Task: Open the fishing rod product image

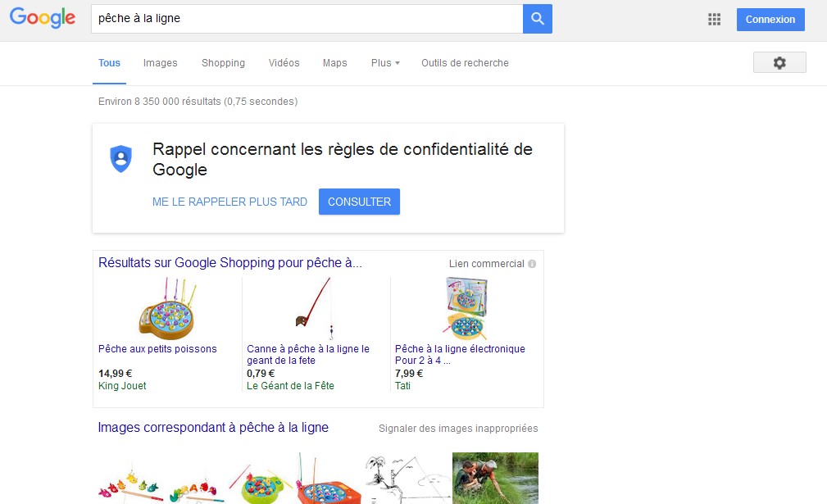Action: [314, 309]
